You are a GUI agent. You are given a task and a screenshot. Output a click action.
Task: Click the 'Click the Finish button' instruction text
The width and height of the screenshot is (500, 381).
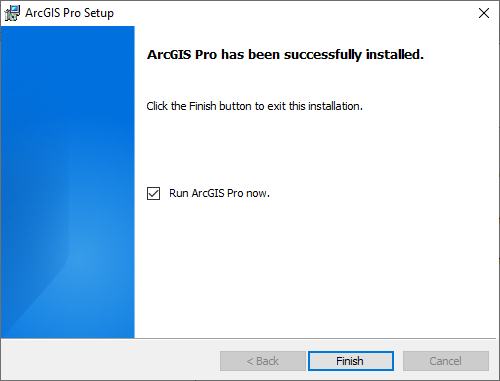point(255,106)
